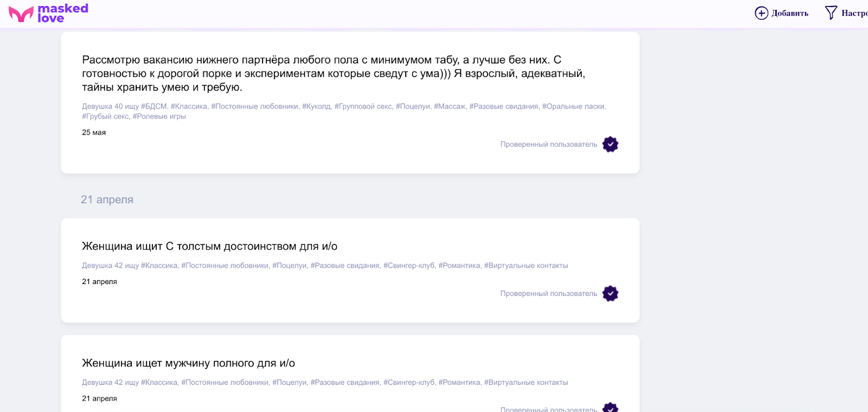Screen dimensions: 868x412
Task: Click the funnel filter icon in header
Action: 831,12
